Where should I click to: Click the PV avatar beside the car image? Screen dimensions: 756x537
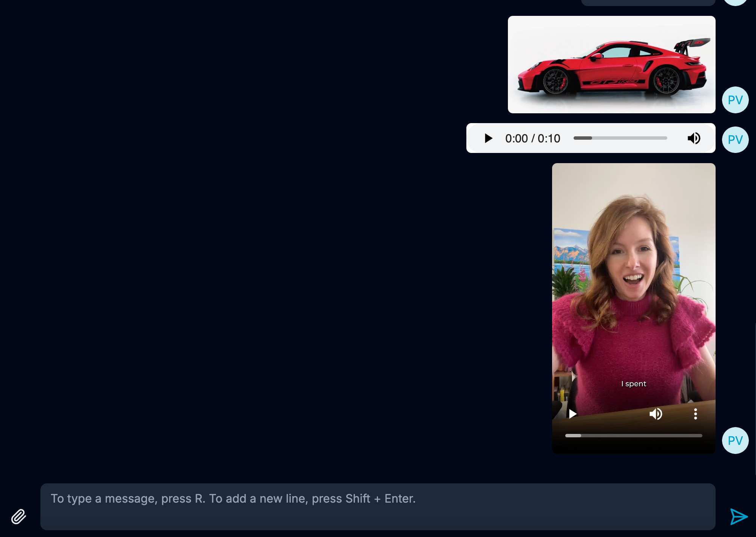pyautogui.click(x=735, y=100)
